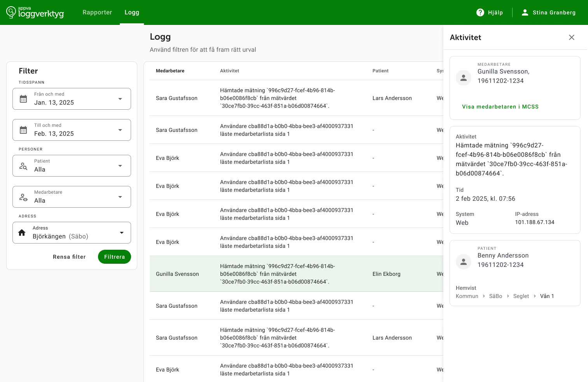Click the Hjälp question mark icon

click(480, 12)
